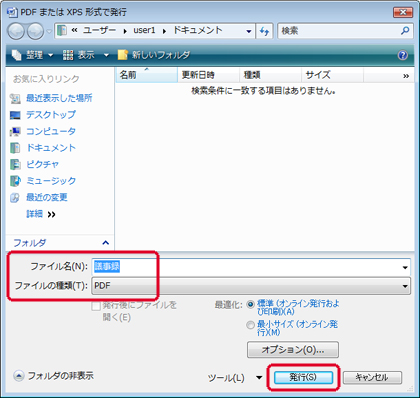The image size is (420, 398).
Task: Sort by the 名前 column header
Action: [x=146, y=75]
